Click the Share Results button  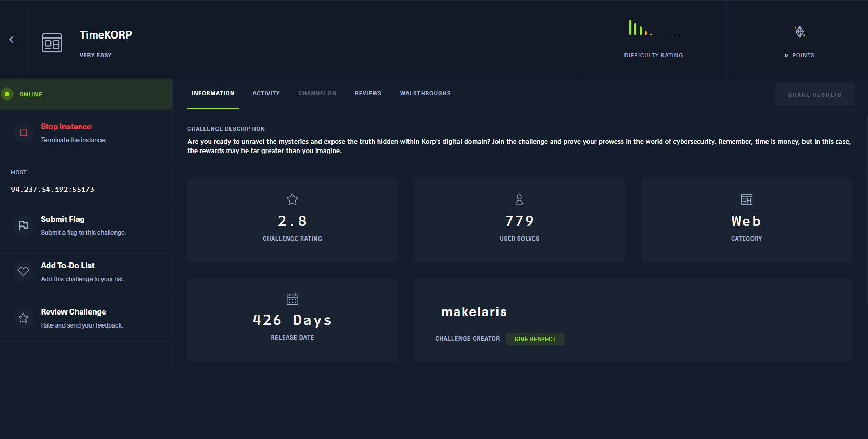pyautogui.click(x=814, y=95)
